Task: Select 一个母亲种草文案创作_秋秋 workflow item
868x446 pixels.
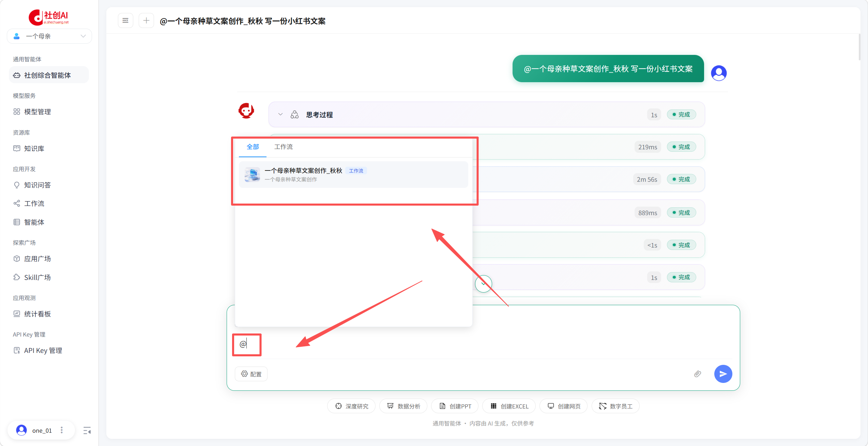Action: coord(353,175)
